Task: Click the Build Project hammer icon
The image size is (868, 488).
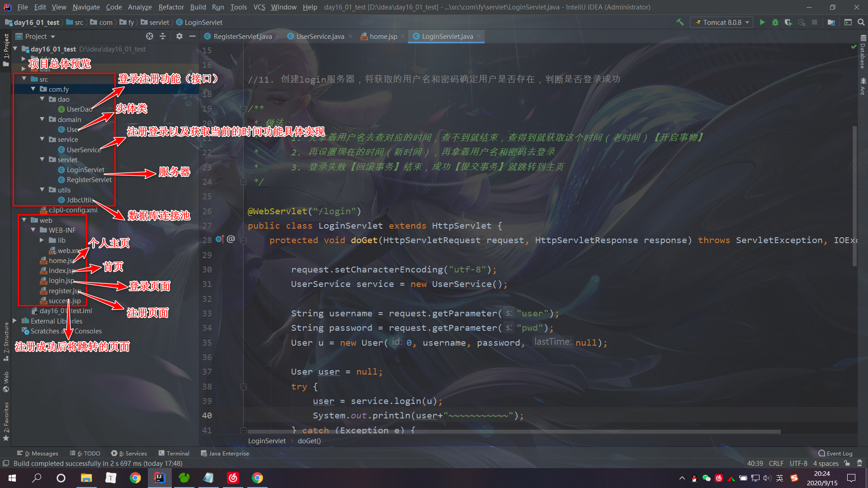Action: [680, 22]
